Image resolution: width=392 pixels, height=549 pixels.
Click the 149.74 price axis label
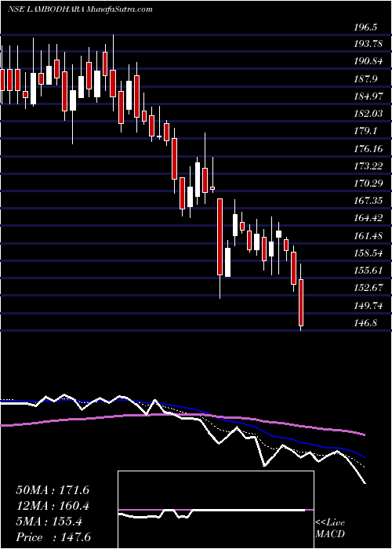368,306
